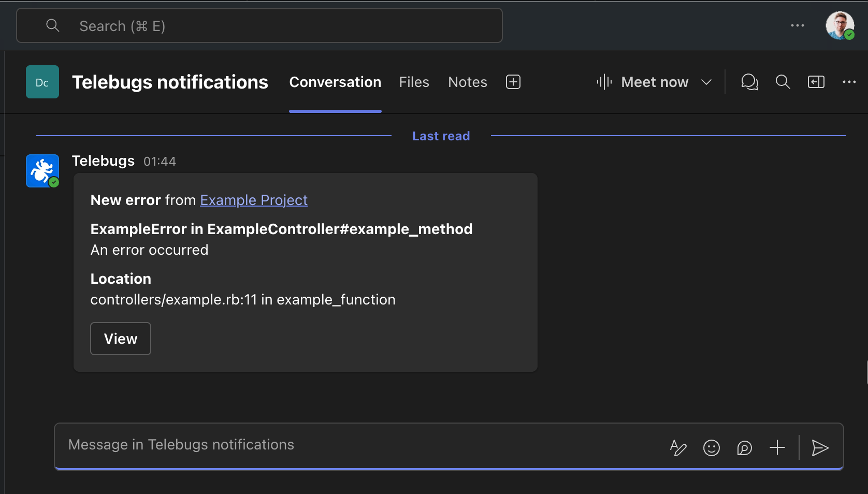Switch to the Files tab
The image size is (868, 494).
point(414,82)
